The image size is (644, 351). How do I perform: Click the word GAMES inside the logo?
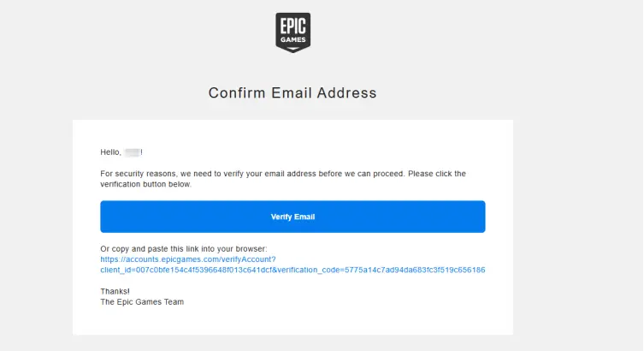tap(292, 39)
